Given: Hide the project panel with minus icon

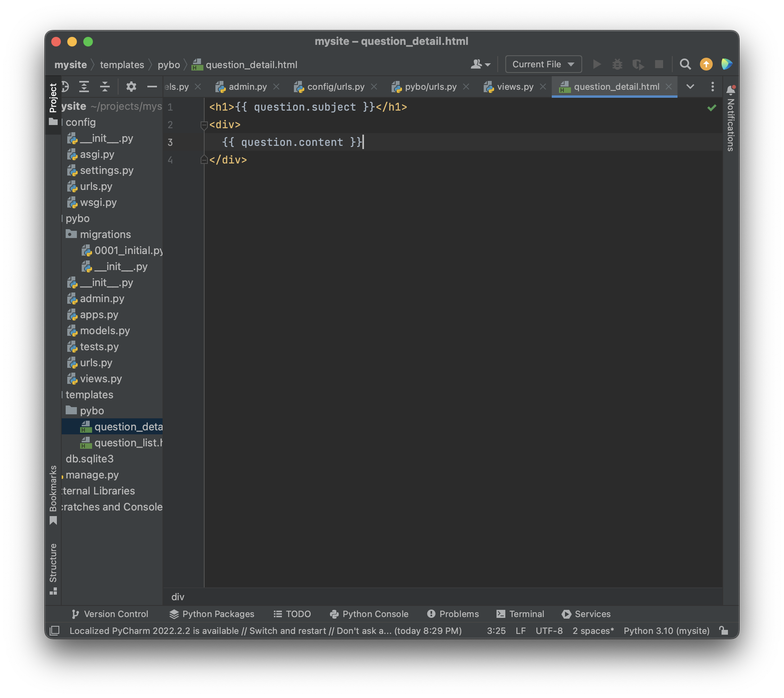Looking at the screenshot, I should pos(152,87).
